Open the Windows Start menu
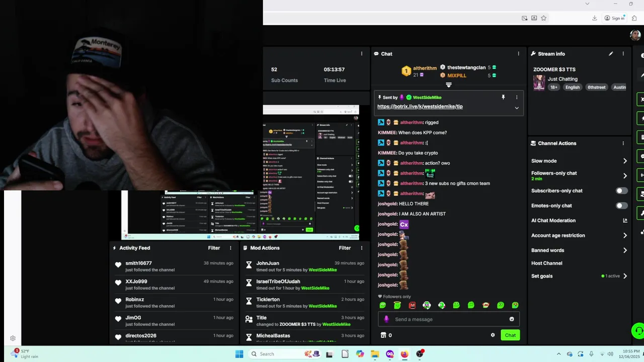Image resolution: width=644 pixels, height=362 pixels. point(239,354)
